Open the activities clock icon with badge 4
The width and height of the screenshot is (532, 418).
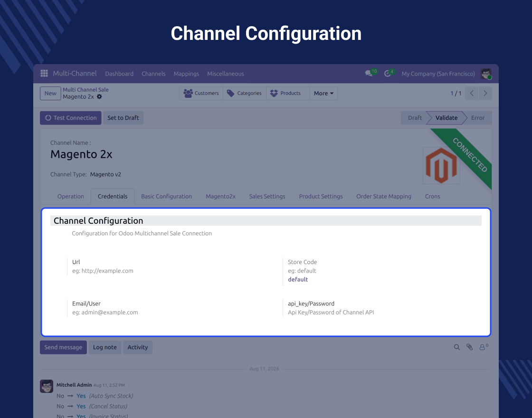coord(389,73)
